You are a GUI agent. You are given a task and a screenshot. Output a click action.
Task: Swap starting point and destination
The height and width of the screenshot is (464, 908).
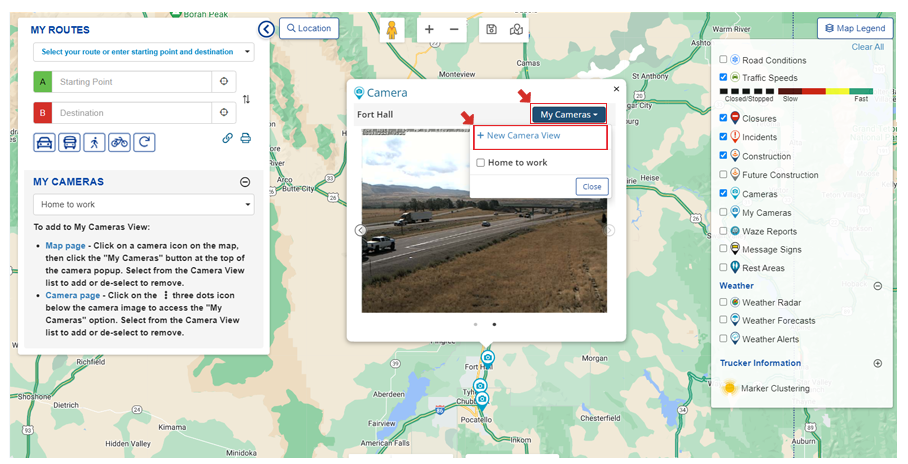[246, 99]
